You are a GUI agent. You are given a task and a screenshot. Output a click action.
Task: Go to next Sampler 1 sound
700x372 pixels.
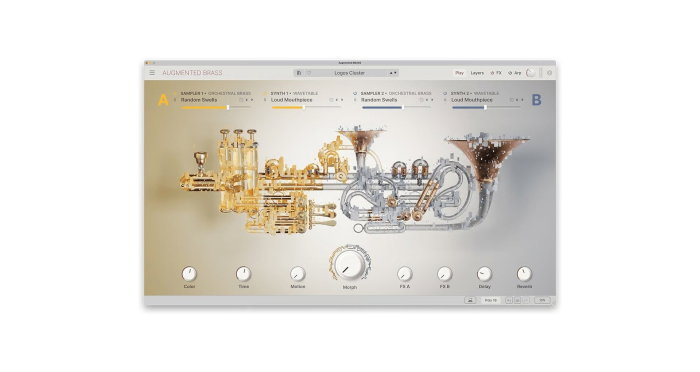(252, 100)
